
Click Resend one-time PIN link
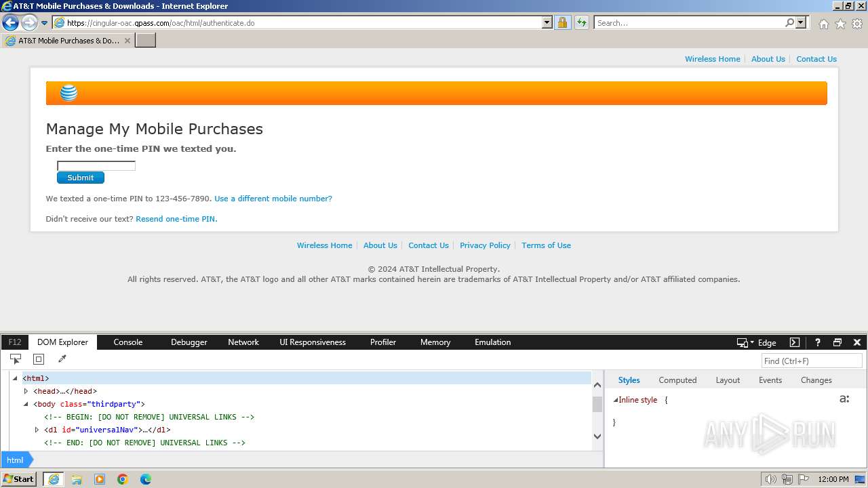pyautogui.click(x=176, y=219)
